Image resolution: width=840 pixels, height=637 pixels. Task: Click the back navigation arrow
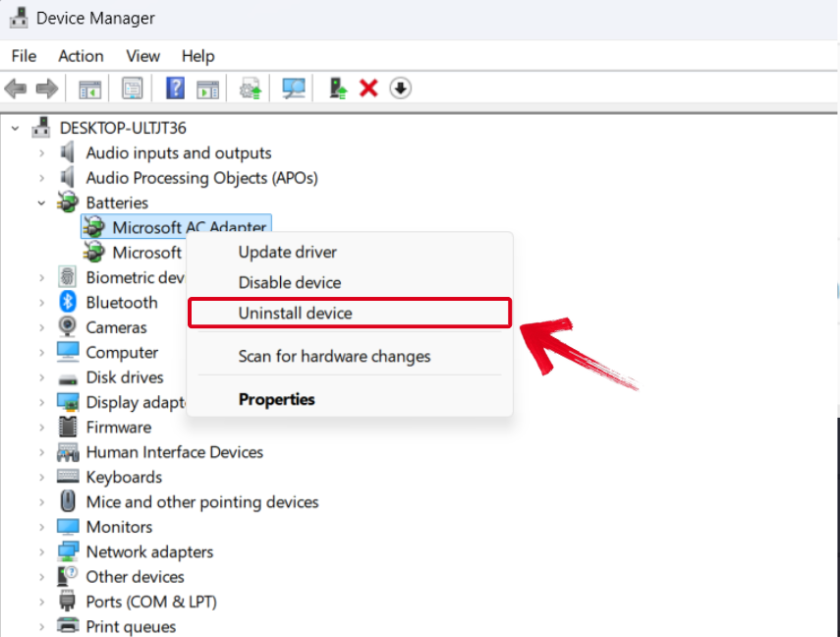17,88
